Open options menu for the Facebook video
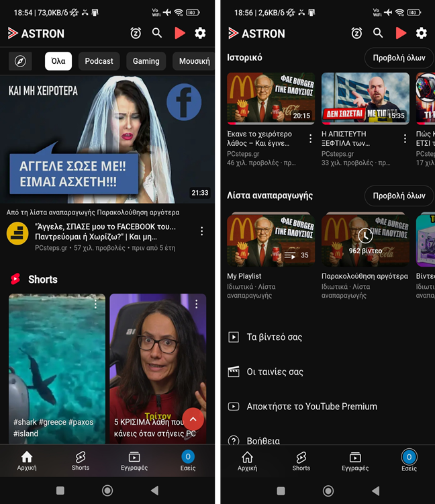 click(x=201, y=231)
